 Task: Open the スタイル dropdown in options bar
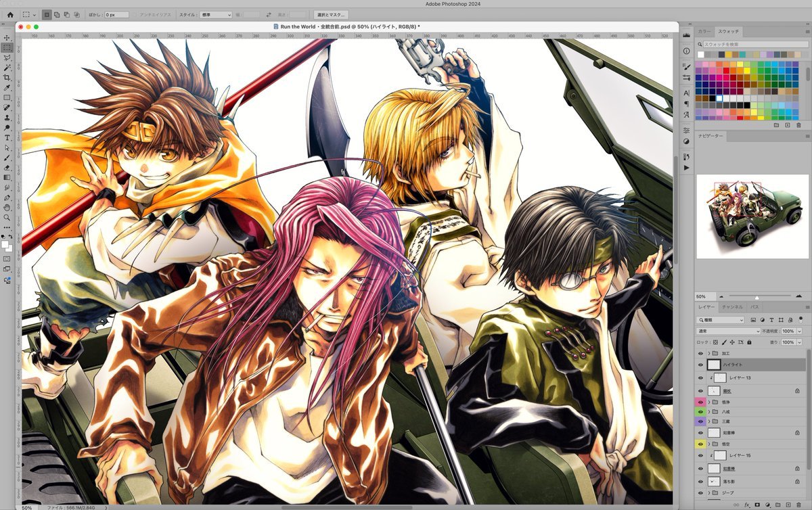(217, 14)
